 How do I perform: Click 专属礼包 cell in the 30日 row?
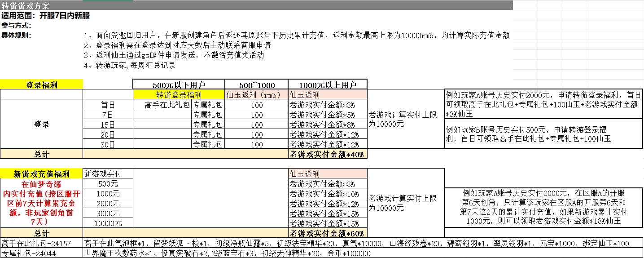coord(208,144)
